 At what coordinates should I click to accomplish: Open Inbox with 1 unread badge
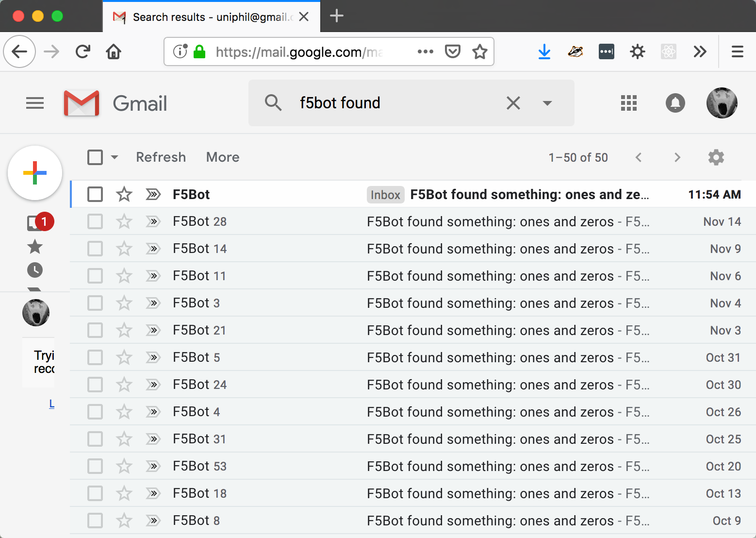coord(40,222)
